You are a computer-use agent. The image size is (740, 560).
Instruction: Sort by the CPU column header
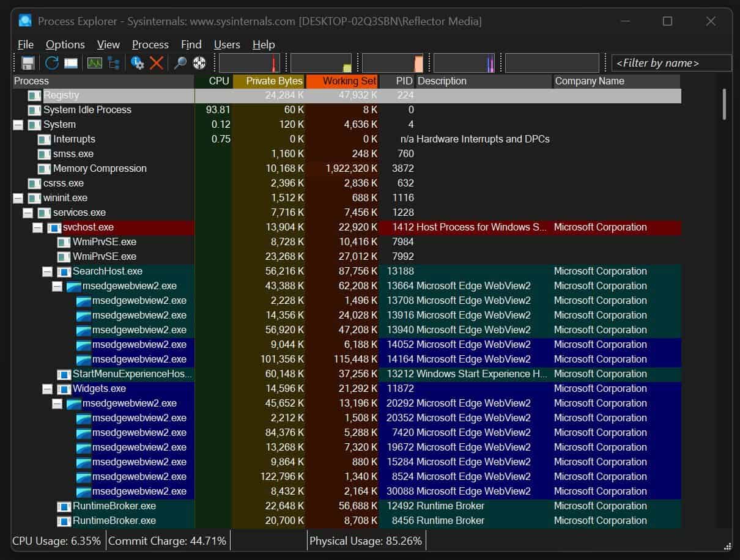(x=213, y=81)
